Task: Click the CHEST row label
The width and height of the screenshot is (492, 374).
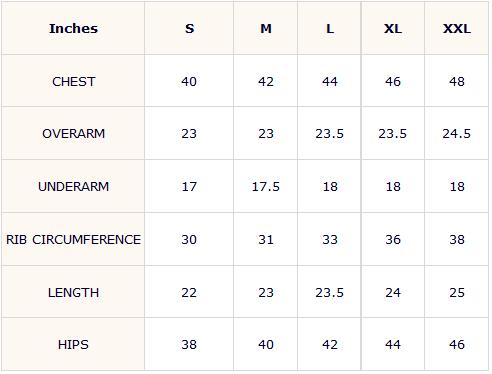Action: click(x=74, y=82)
